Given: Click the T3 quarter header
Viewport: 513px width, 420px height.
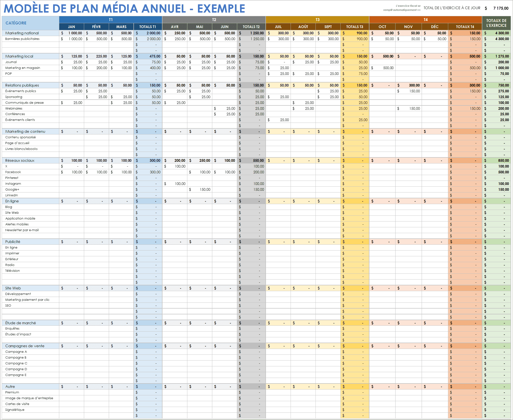Looking at the screenshot, I should [317, 20].
